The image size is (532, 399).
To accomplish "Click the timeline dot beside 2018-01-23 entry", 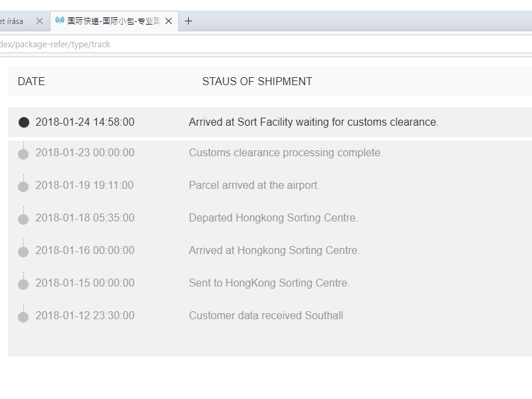I will pyautogui.click(x=23, y=154).
